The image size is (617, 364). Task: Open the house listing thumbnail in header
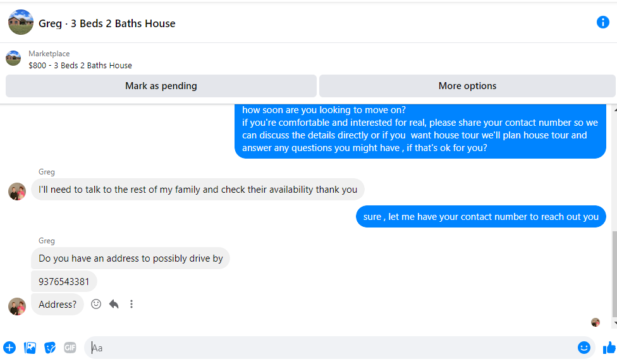pyautogui.click(x=20, y=22)
